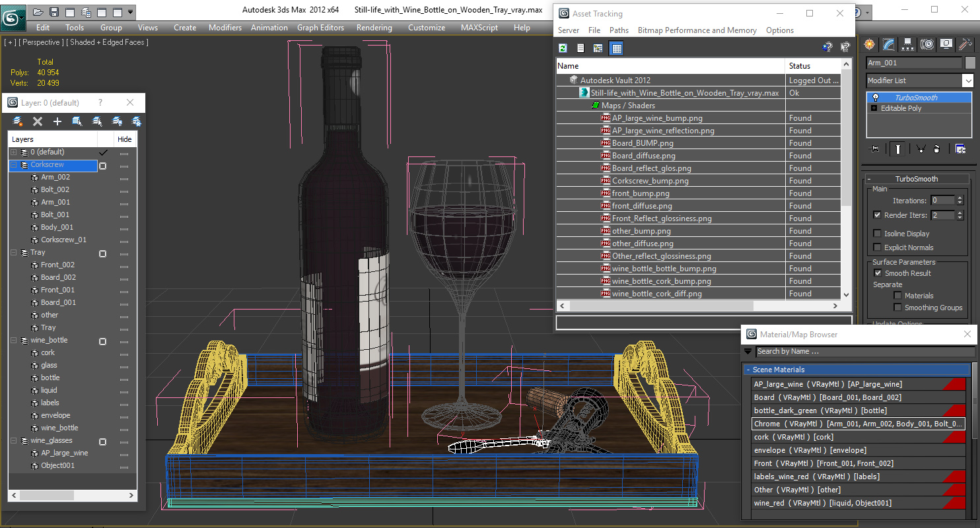Collapse the Tray layer tree

point(13,253)
